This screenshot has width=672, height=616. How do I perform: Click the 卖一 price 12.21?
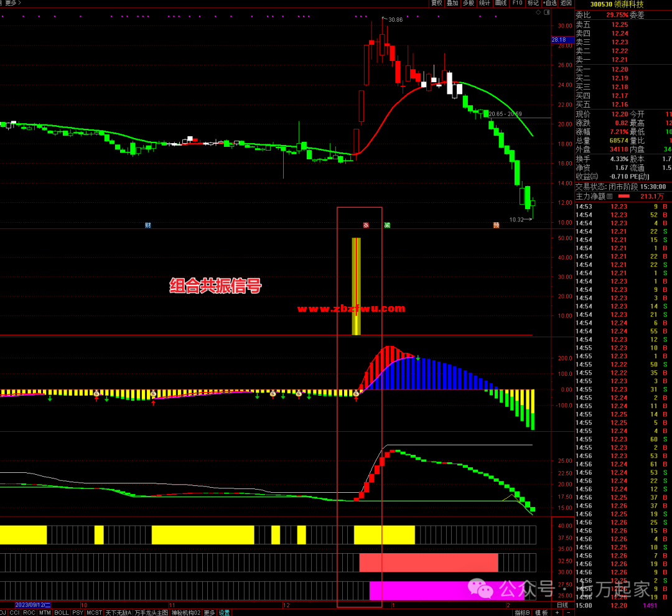(x=620, y=60)
